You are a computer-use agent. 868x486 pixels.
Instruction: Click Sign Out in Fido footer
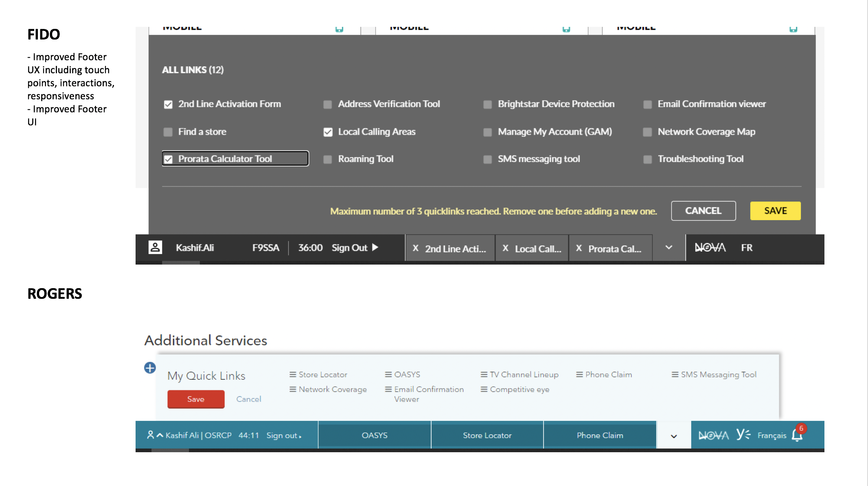tap(350, 247)
